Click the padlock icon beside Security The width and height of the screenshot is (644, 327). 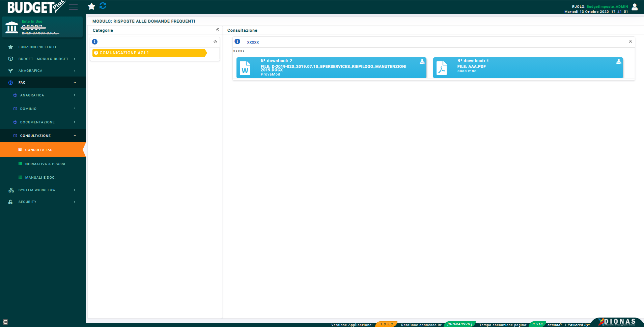[10, 202]
